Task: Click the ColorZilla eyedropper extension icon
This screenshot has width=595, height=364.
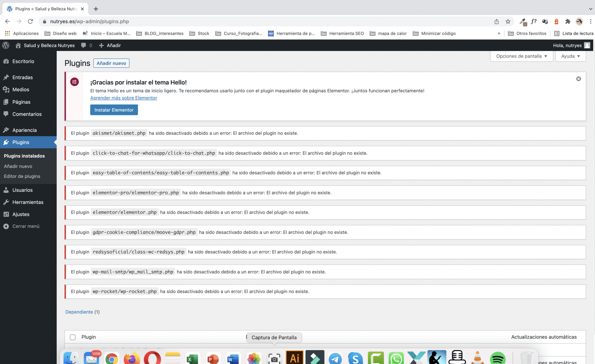Action: [x=523, y=22]
